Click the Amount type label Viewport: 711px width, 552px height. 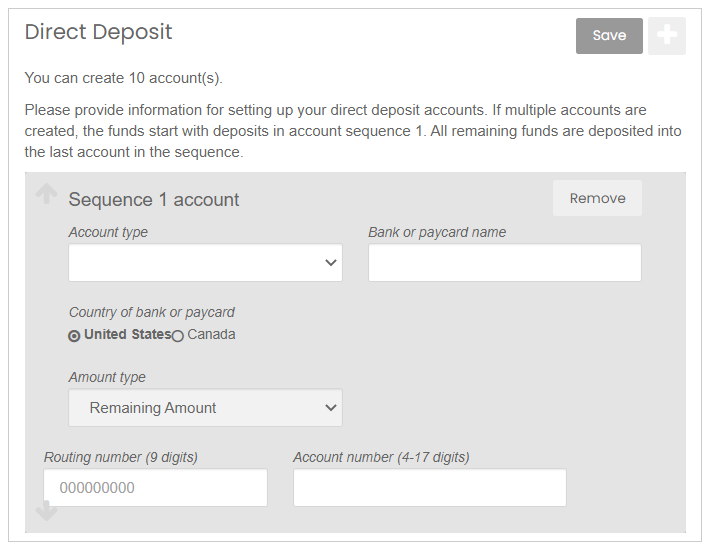pyautogui.click(x=107, y=377)
